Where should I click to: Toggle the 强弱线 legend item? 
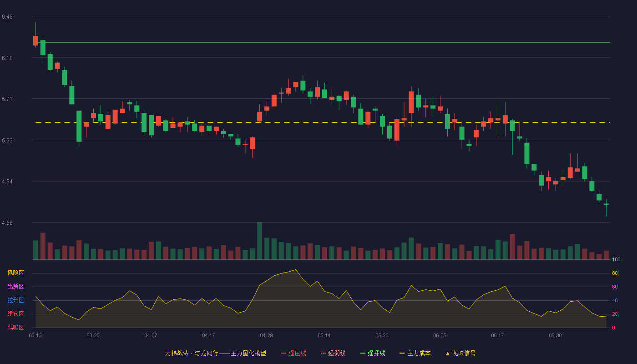(333, 353)
